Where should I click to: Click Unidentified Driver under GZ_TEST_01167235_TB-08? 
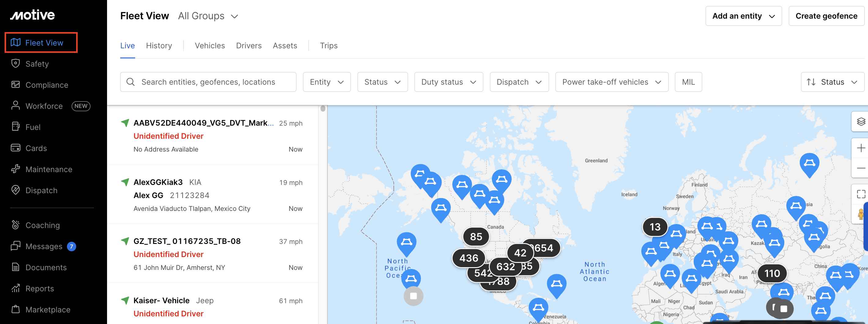click(x=168, y=254)
